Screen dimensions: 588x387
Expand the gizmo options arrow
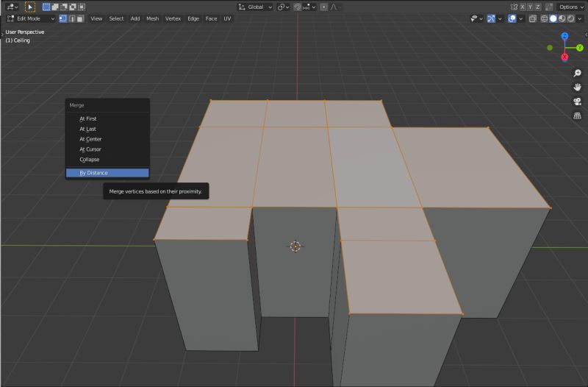(500, 18)
